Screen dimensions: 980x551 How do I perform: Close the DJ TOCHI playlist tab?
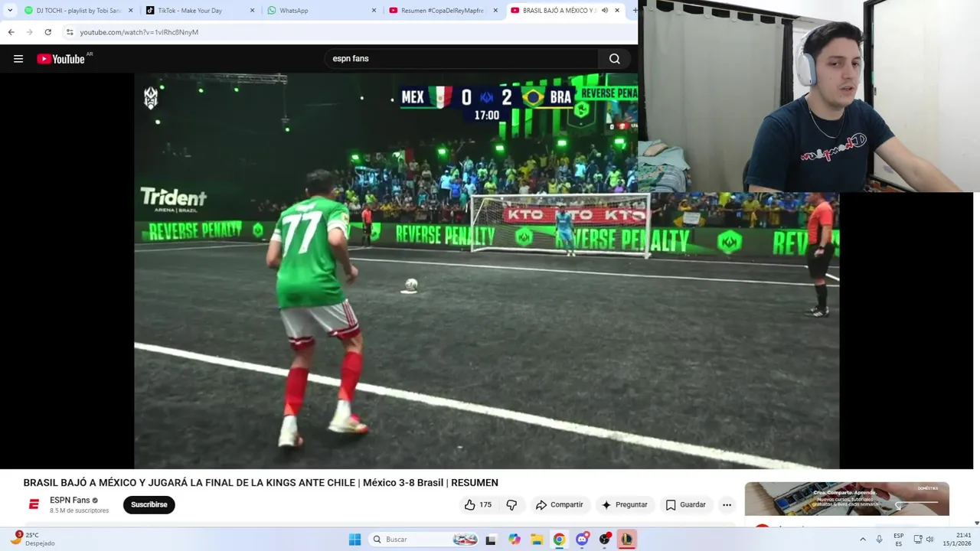pos(130,11)
